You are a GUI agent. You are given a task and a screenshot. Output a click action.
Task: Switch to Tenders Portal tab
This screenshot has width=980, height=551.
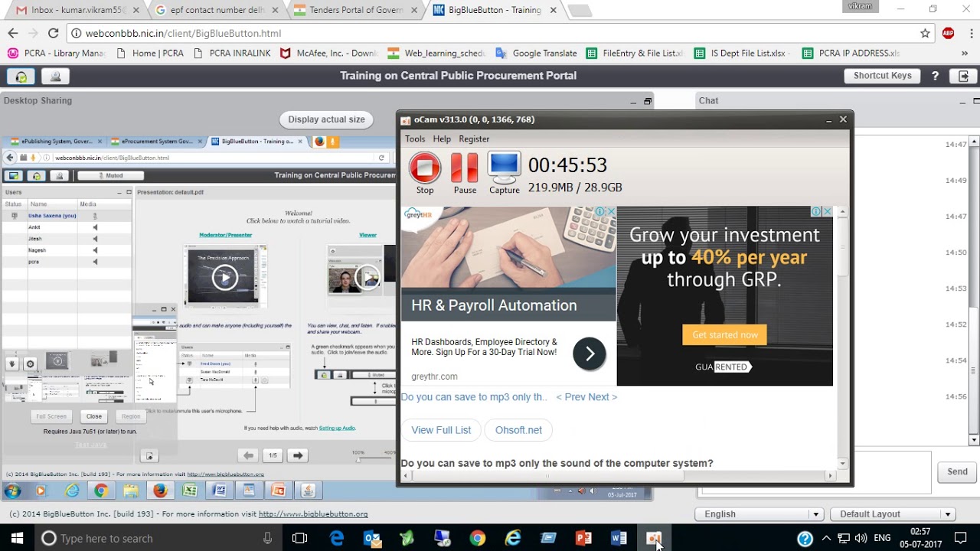354,11
